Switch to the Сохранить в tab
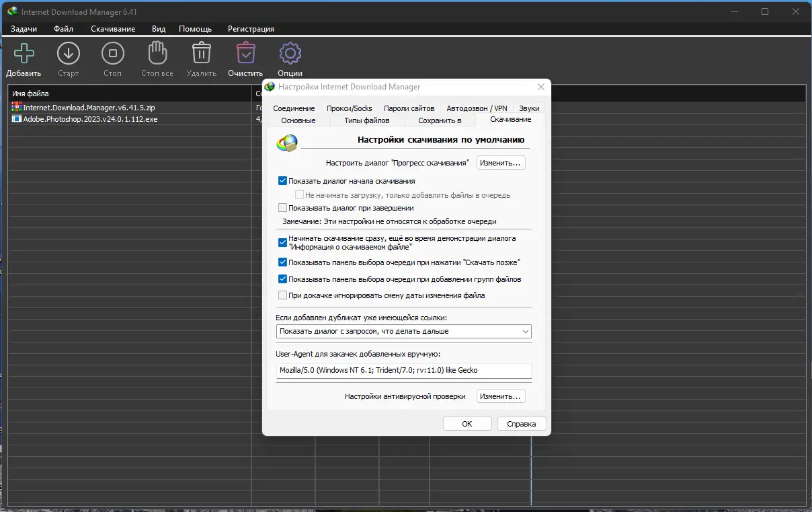 point(440,120)
